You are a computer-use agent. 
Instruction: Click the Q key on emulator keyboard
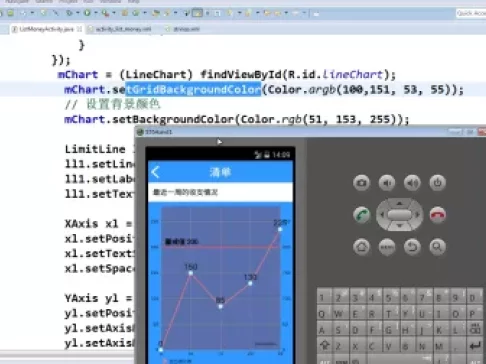322,314
